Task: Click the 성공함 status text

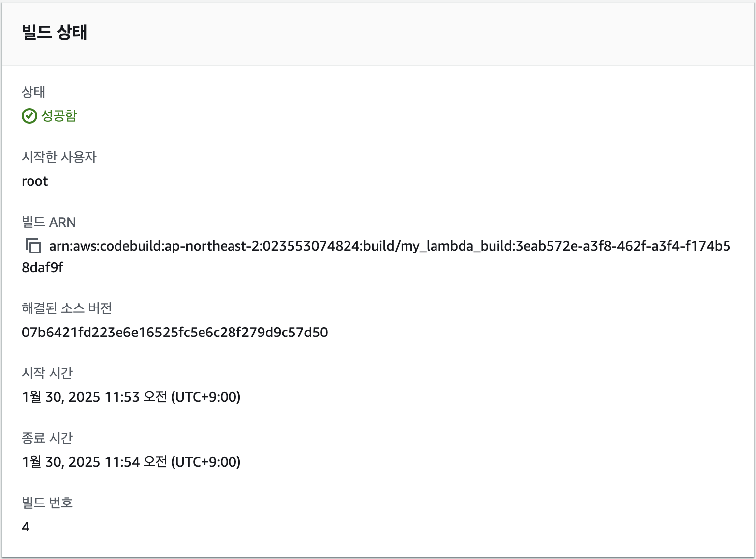Action: tap(59, 116)
